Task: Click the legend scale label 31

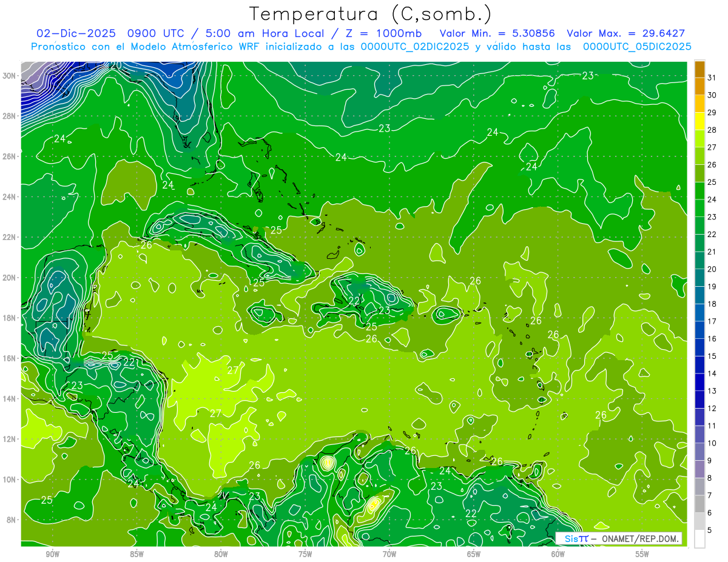Action: tap(712, 78)
